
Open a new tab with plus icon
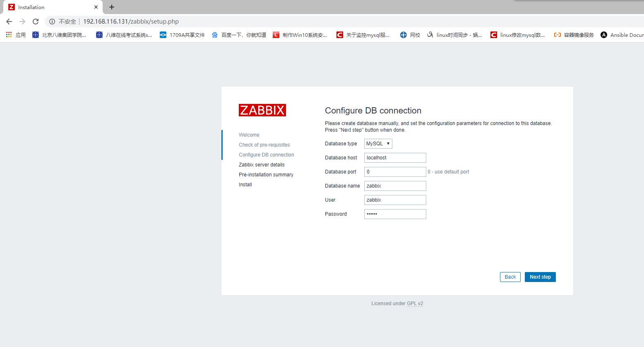(112, 7)
